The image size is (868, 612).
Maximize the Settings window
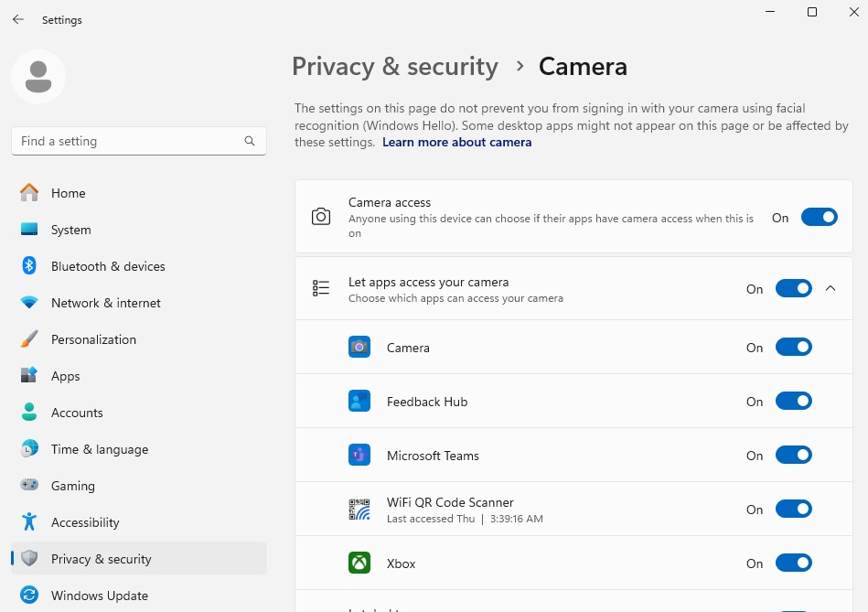pos(812,12)
